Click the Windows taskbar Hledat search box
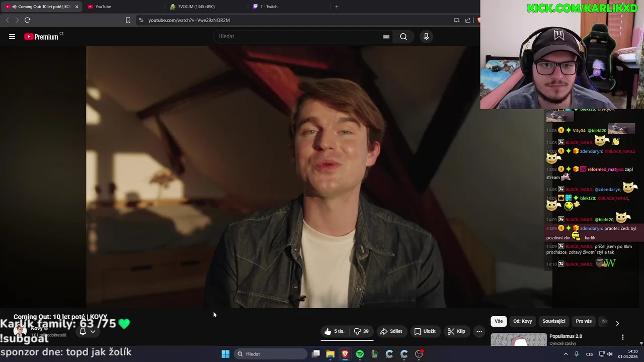The image size is (644, 362). click(271, 354)
